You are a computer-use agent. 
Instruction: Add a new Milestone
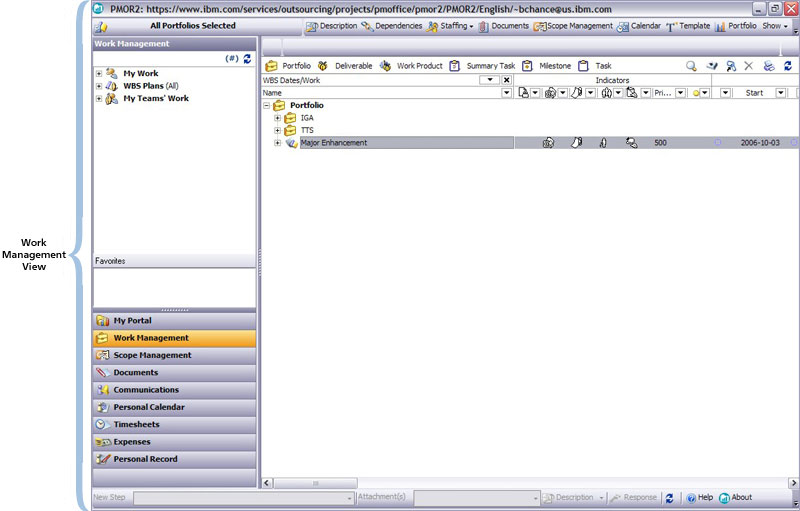pos(546,66)
